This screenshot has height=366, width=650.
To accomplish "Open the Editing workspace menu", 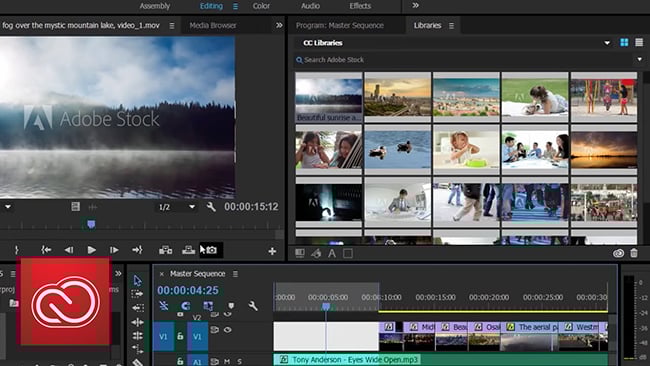I will coord(235,6).
